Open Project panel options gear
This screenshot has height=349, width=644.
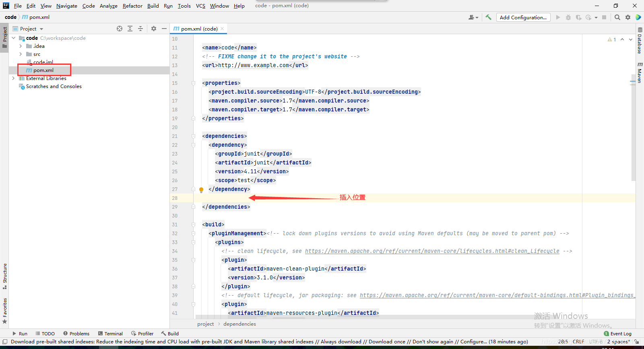pos(154,29)
